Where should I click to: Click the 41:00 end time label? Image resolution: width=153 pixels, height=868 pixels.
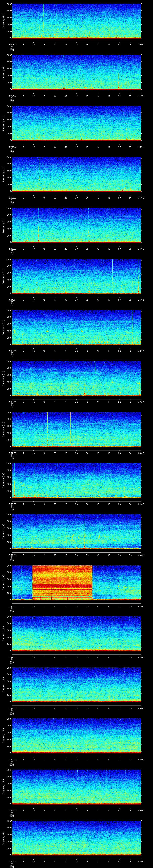point(141,606)
